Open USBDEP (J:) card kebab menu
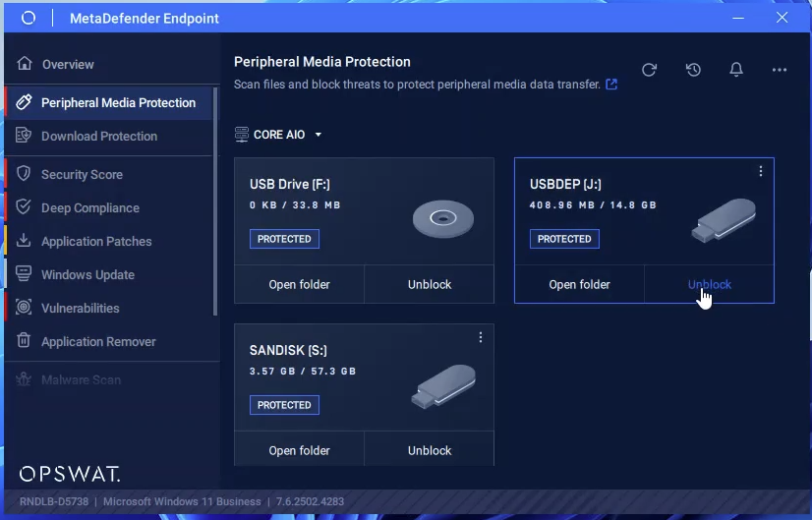Image resolution: width=812 pixels, height=520 pixels. (761, 171)
